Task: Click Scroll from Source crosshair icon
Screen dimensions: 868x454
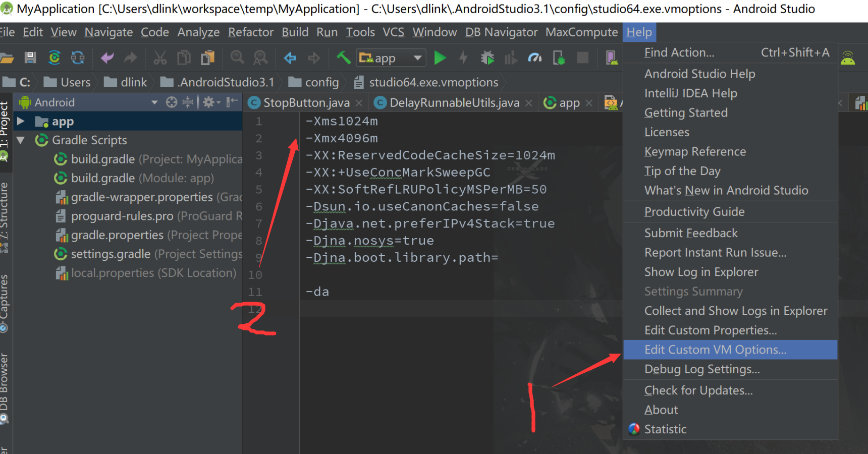Action: tap(172, 102)
